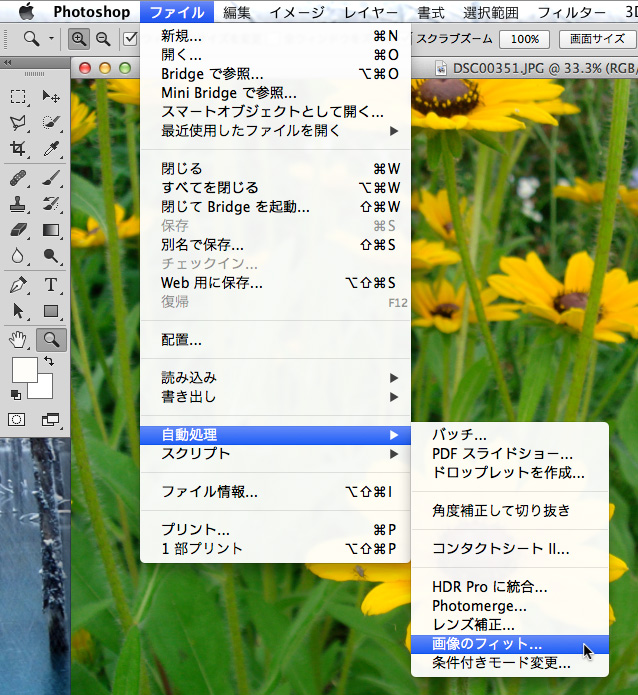Change the screen mode

[51, 419]
